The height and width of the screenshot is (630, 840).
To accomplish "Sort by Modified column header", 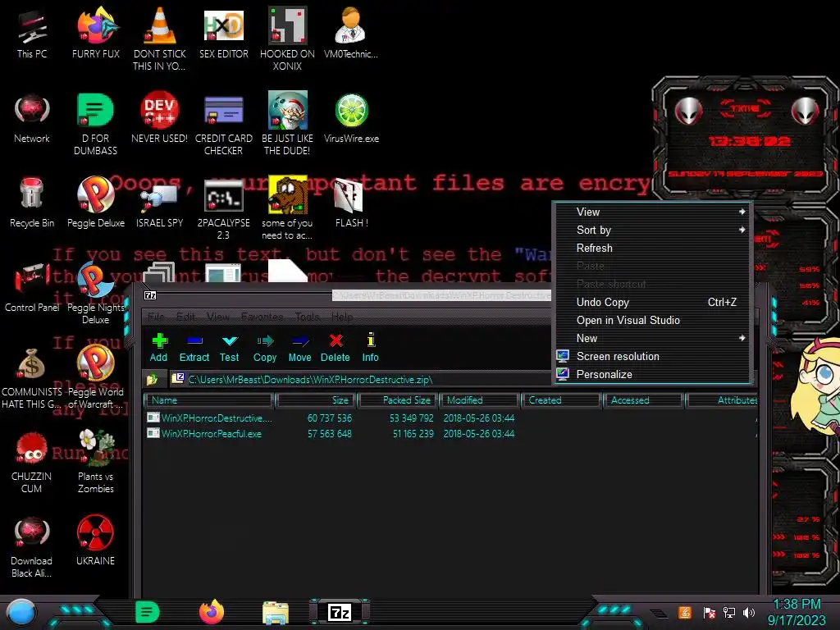I will 480,400.
